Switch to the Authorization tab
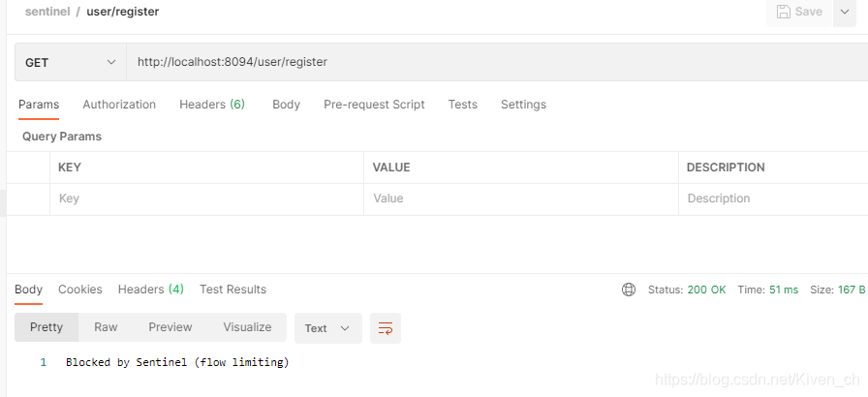The image size is (868, 397). [119, 105]
